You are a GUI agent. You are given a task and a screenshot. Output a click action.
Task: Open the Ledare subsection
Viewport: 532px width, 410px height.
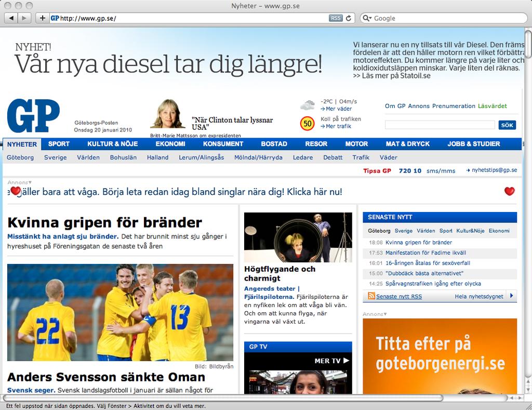[303, 157]
